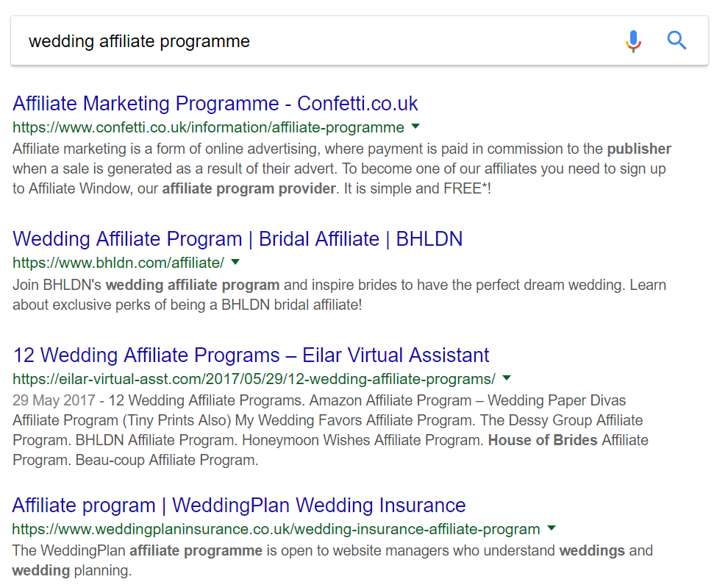Click the green weddingplaninsurance.co.uk URL text
Screen dimensions: 728x585
click(276, 529)
